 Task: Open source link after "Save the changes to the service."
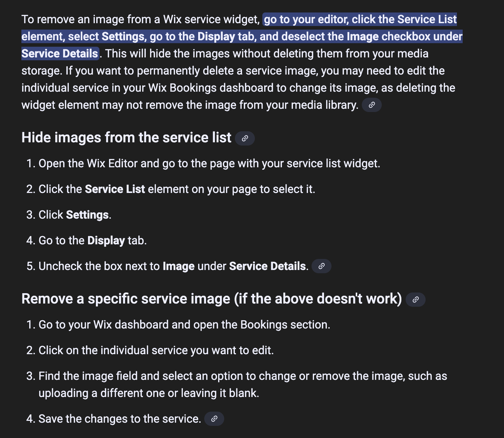point(214,419)
